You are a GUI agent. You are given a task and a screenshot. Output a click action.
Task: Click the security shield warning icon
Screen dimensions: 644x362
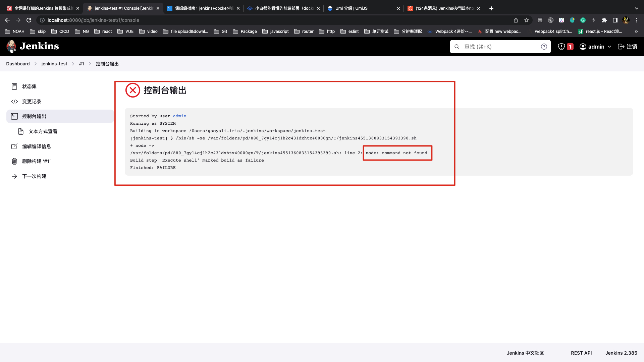coord(561,47)
